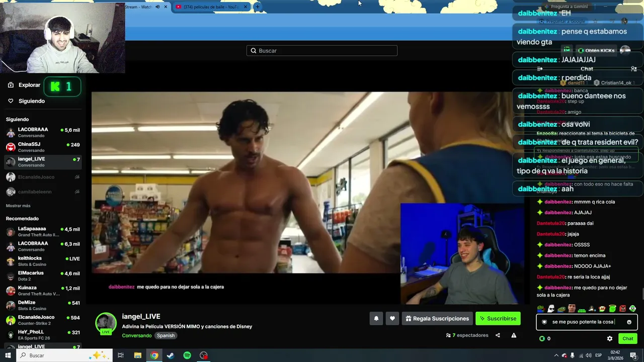This screenshot has height=362, width=644.
Task: Click Windows taskbar search box
Action: click(64, 355)
